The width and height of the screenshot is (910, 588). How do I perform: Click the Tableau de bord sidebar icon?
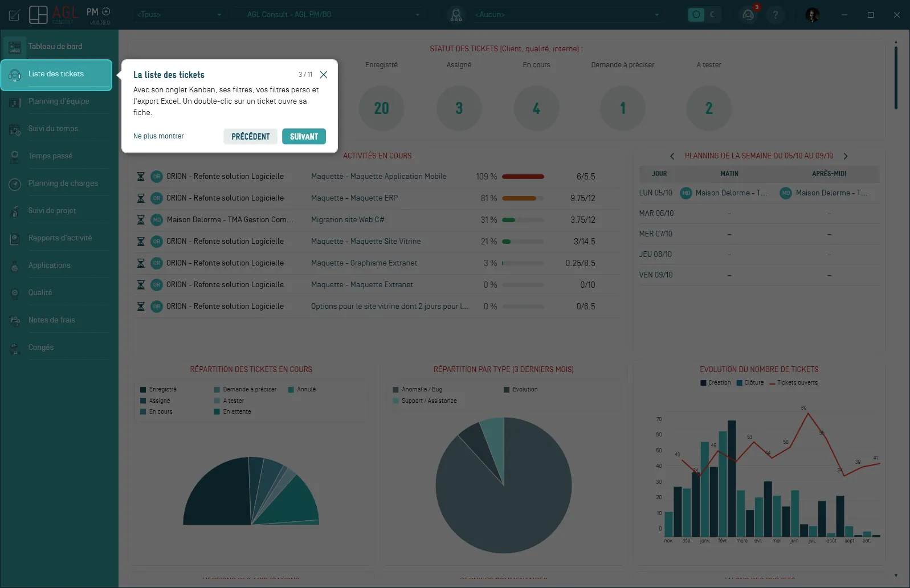tap(15, 47)
